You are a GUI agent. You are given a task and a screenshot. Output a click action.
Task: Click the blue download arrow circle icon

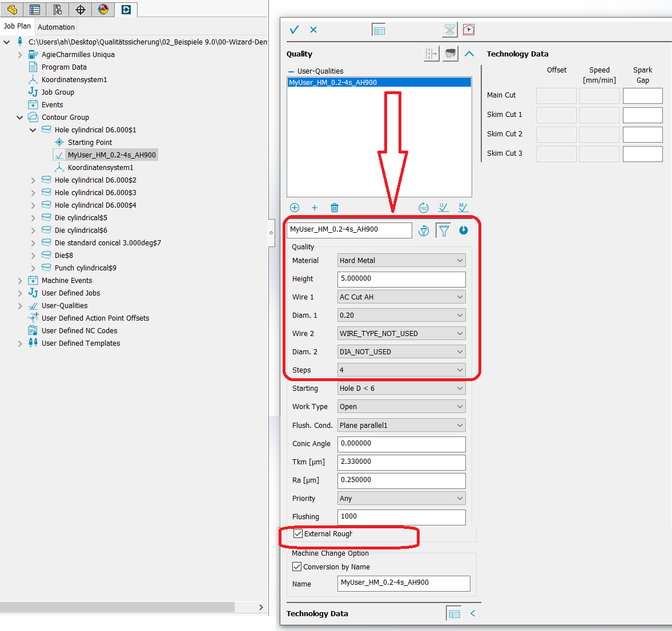(x=464, y=230)
